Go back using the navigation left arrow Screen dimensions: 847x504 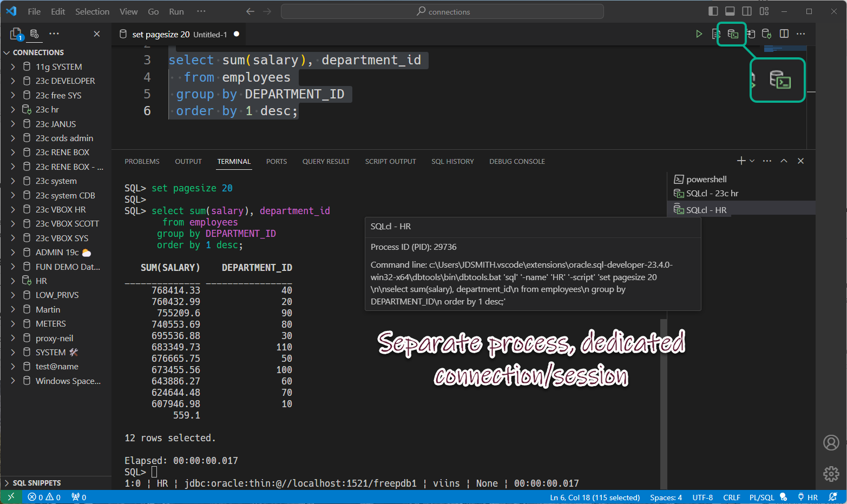point(250,11)
